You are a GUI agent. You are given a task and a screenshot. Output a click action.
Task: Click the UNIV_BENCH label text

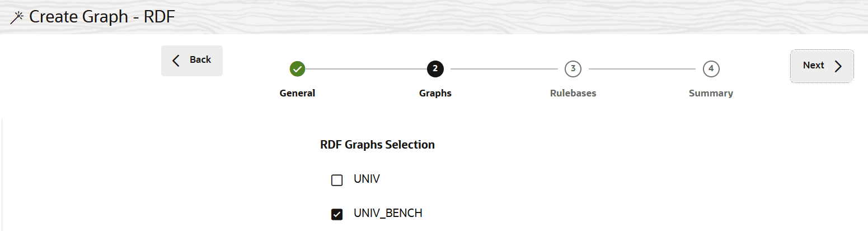click(x=388, y=213)
